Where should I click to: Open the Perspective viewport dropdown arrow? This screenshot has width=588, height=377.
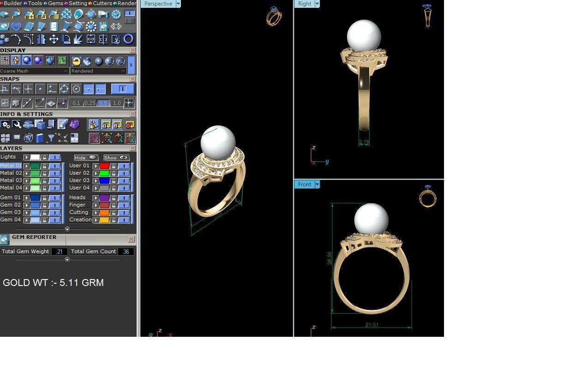pyautogui.click(x=178, y=4)
